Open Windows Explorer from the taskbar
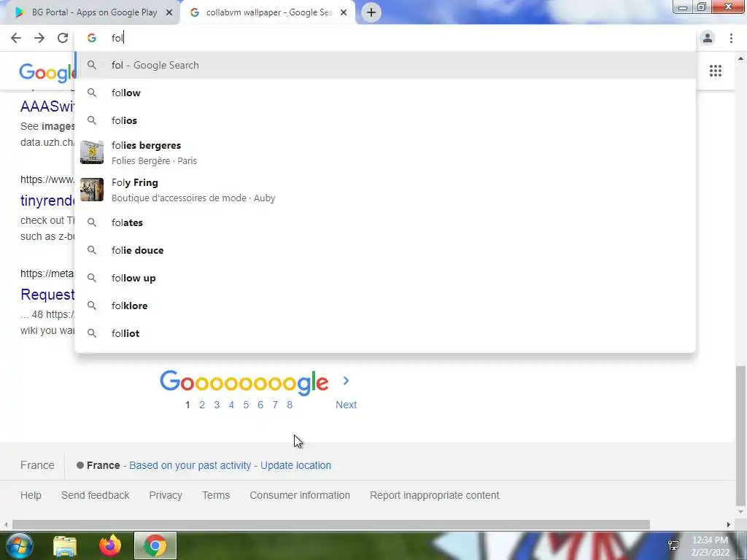Screen dimensions: 747x560 pyautogui.click(x=65, y=545)
